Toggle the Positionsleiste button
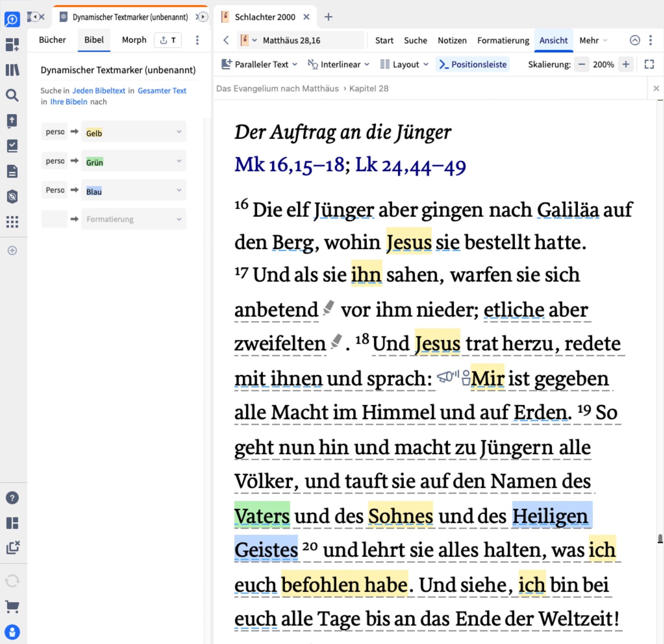The width and height of the screenshot is (664, 644). point(473,64)
